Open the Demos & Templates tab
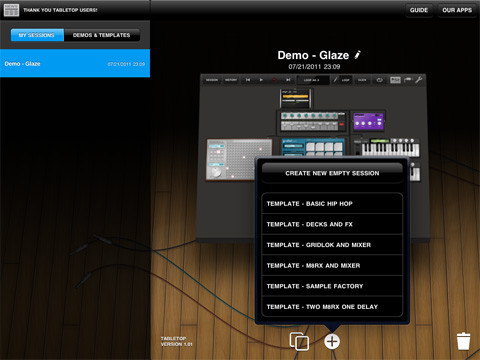 [102, 35]
